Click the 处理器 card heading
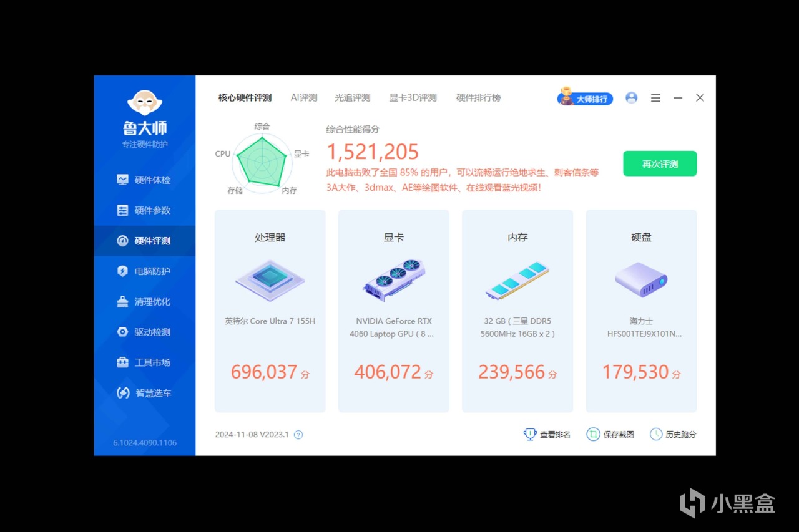 270,238
